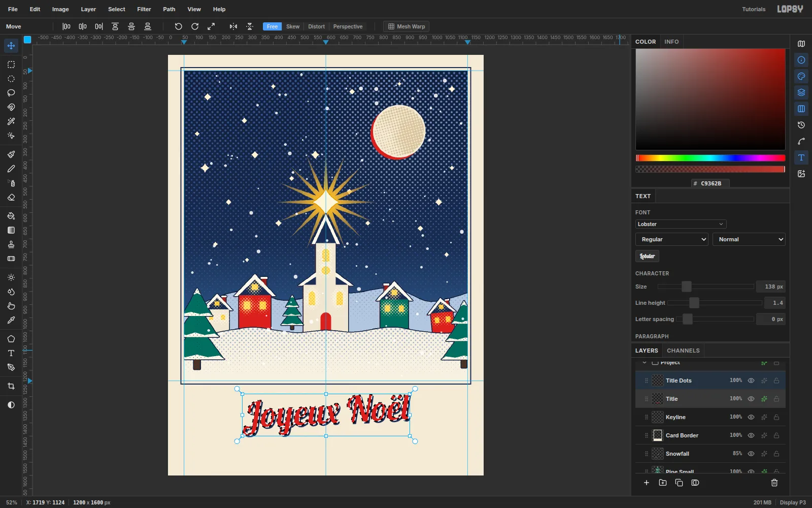Switch to the Info tab
Viewport: 812px width, 508px height.
pos(671,42)
